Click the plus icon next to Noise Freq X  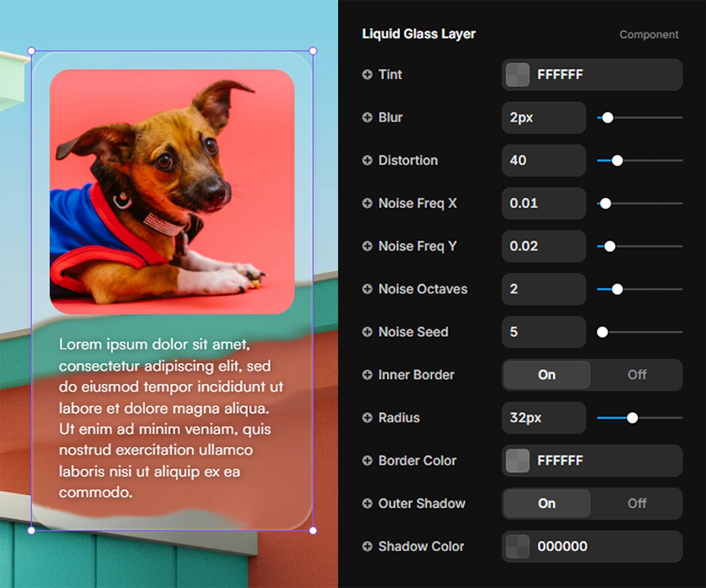[367, 203]
